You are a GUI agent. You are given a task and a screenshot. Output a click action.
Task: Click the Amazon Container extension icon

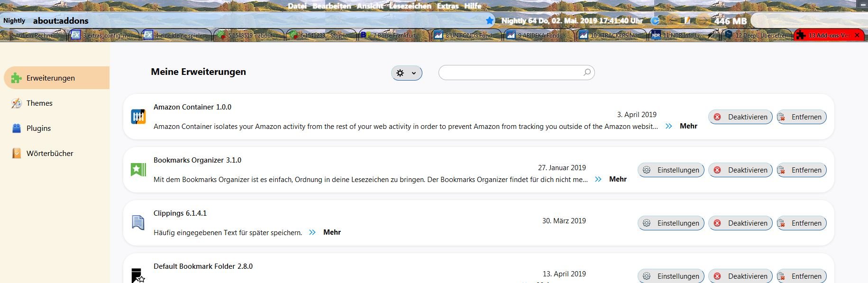coord(138,117)
